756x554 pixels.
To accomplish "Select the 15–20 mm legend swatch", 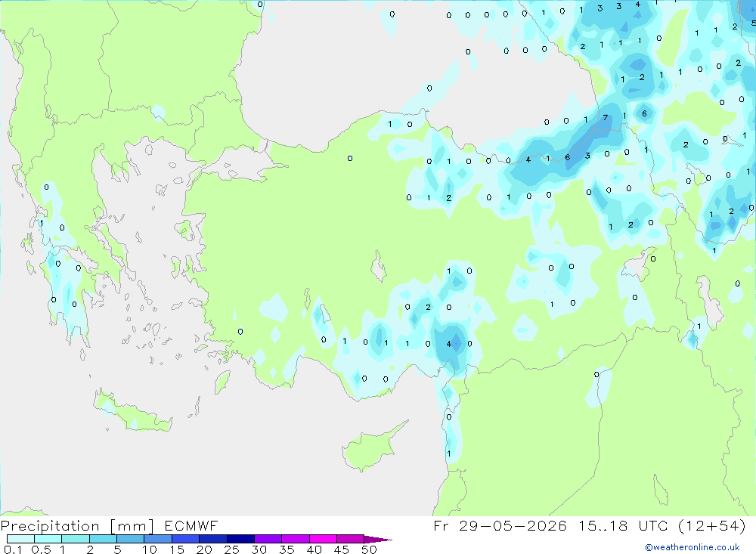I will tap(185, 539).
